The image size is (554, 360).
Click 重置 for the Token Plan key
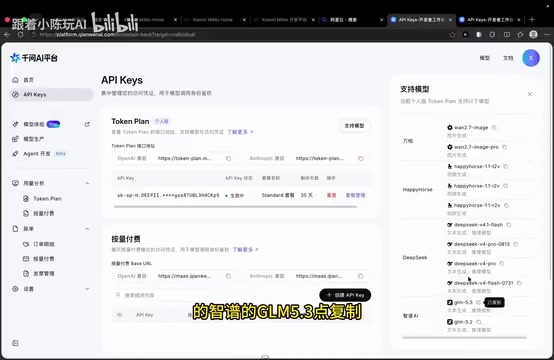[x=331, y=195]
